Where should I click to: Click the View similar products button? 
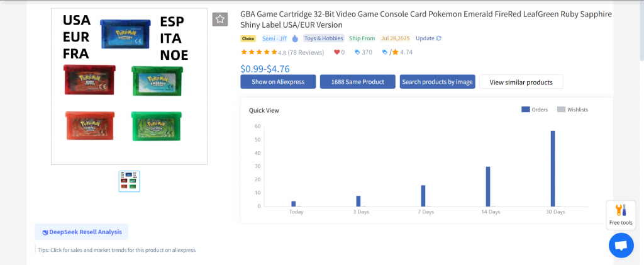coord(521,82)
